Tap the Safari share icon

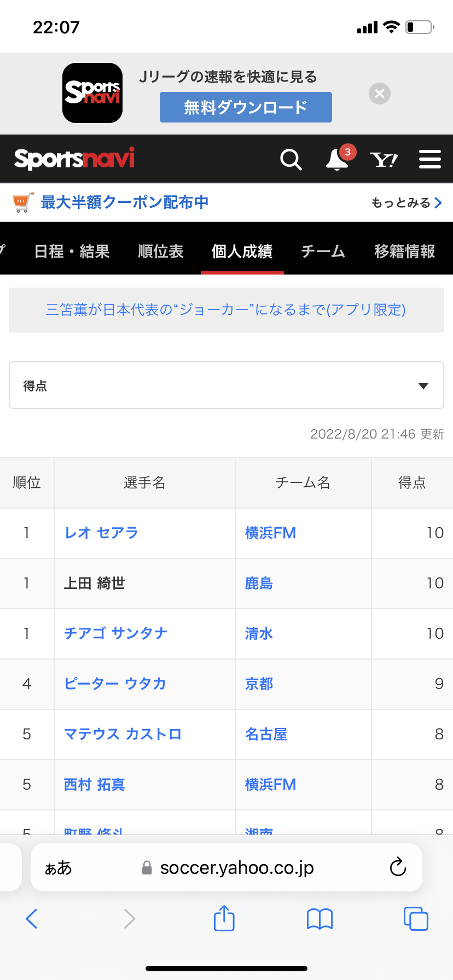coord(224,918)
